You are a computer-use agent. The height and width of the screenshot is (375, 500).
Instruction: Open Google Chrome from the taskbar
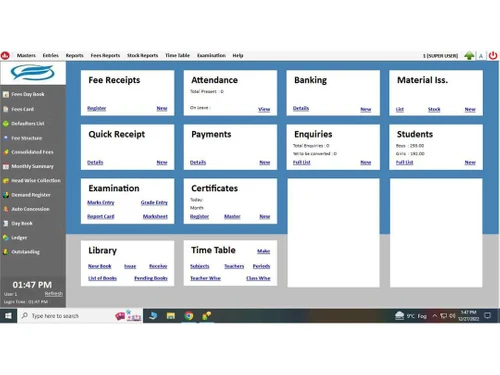point(189,316)
